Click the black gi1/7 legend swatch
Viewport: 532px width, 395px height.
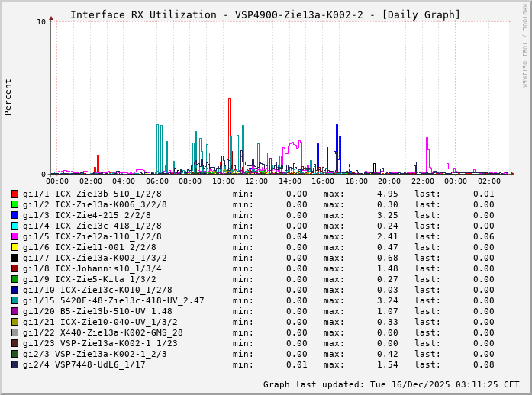coord(15,258)
